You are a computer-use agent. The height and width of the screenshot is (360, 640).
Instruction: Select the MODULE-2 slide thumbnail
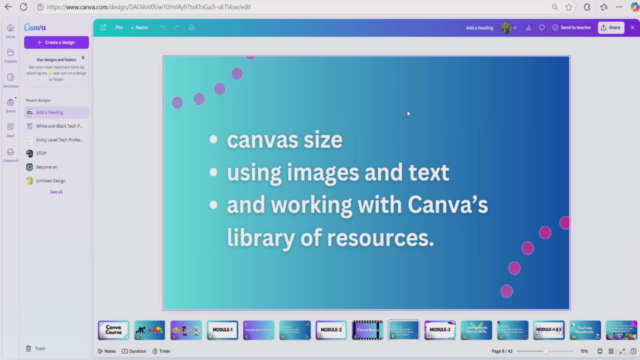click(x=331, y=330)
